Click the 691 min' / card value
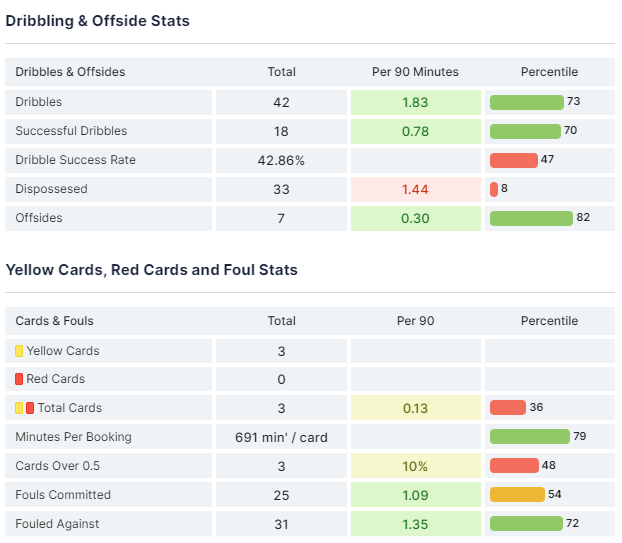Image resolution: width=622 pixels, height=543 pixels. coord(281,437)
